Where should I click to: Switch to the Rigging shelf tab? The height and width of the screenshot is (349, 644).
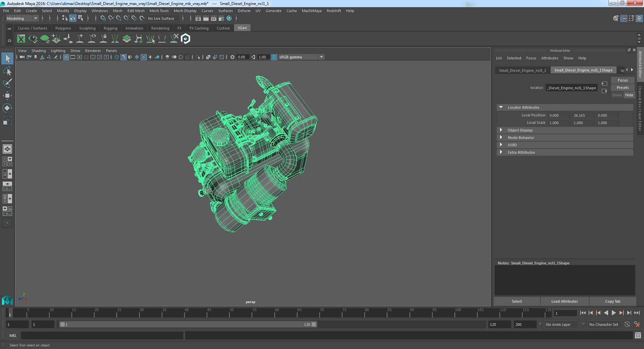[110, 28]
